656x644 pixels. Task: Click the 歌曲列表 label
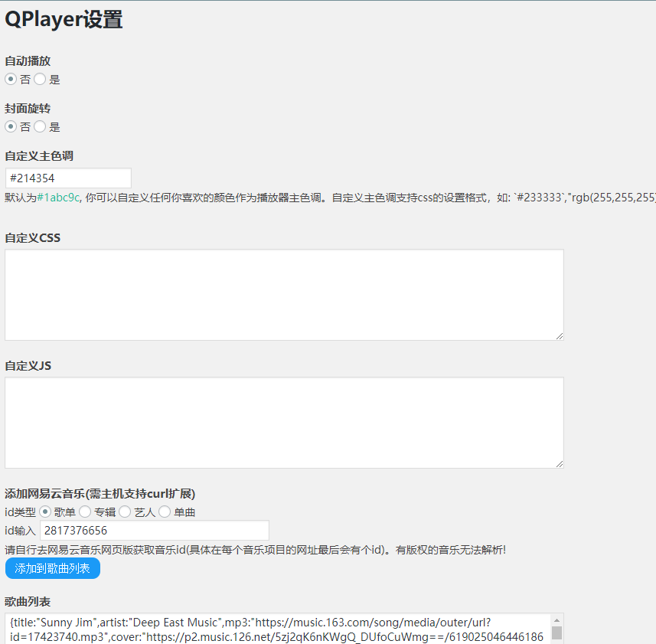click(28, 602)
